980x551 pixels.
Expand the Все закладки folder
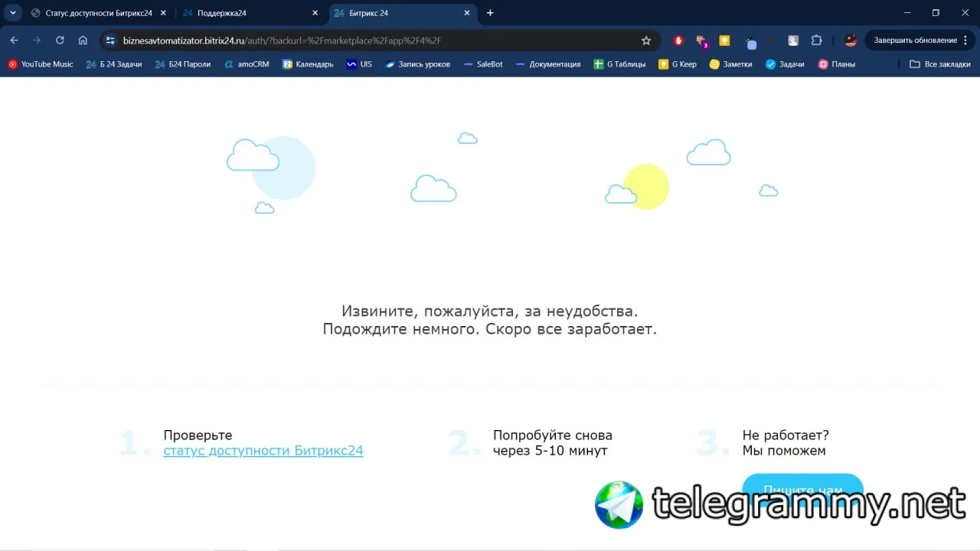click(939, 64)
